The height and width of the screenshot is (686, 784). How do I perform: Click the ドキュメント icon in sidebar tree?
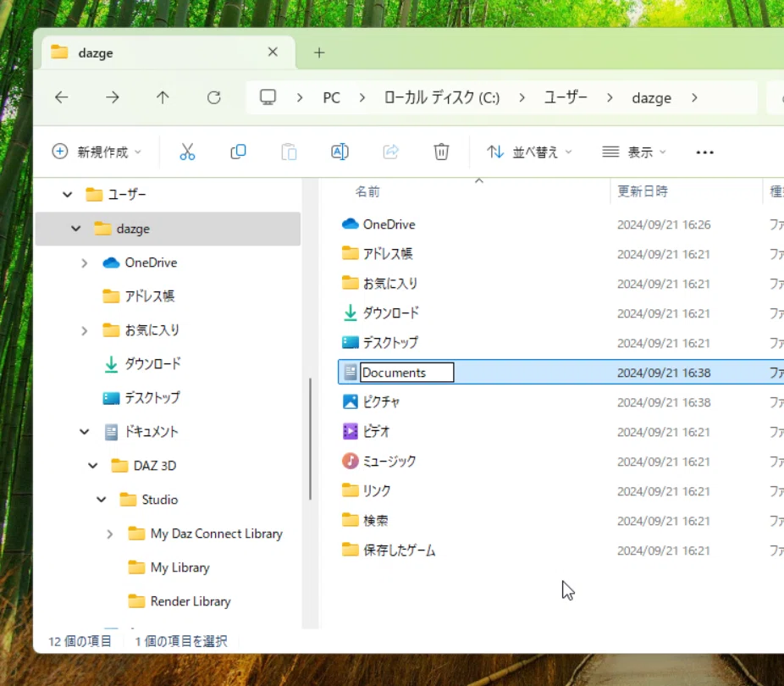click(x=111, y=431)
